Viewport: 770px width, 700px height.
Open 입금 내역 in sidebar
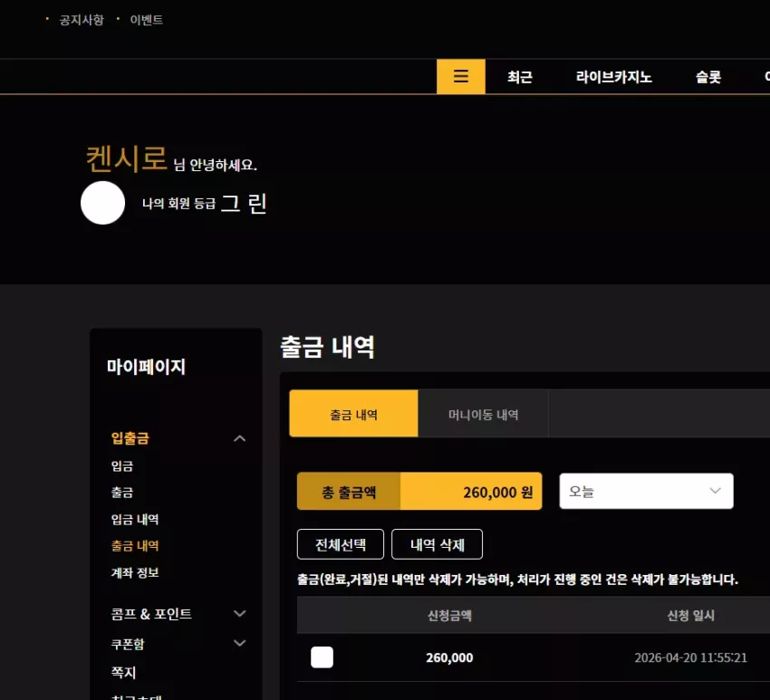135,520
